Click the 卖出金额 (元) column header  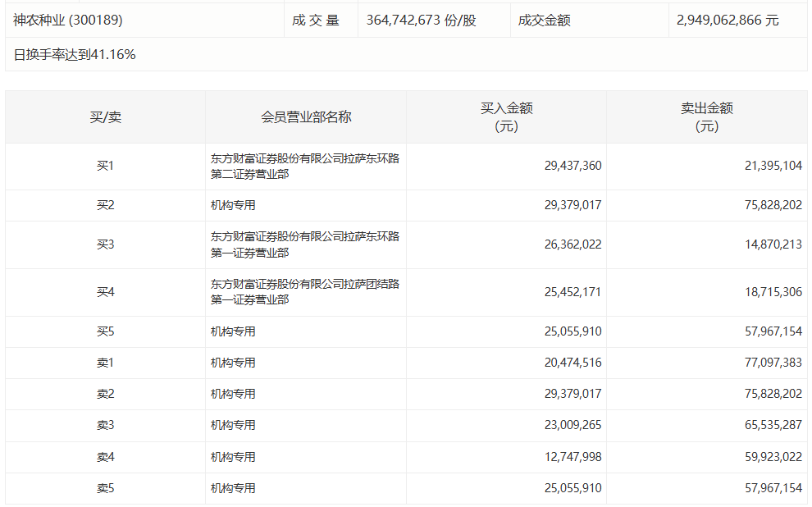coord(706,117)
